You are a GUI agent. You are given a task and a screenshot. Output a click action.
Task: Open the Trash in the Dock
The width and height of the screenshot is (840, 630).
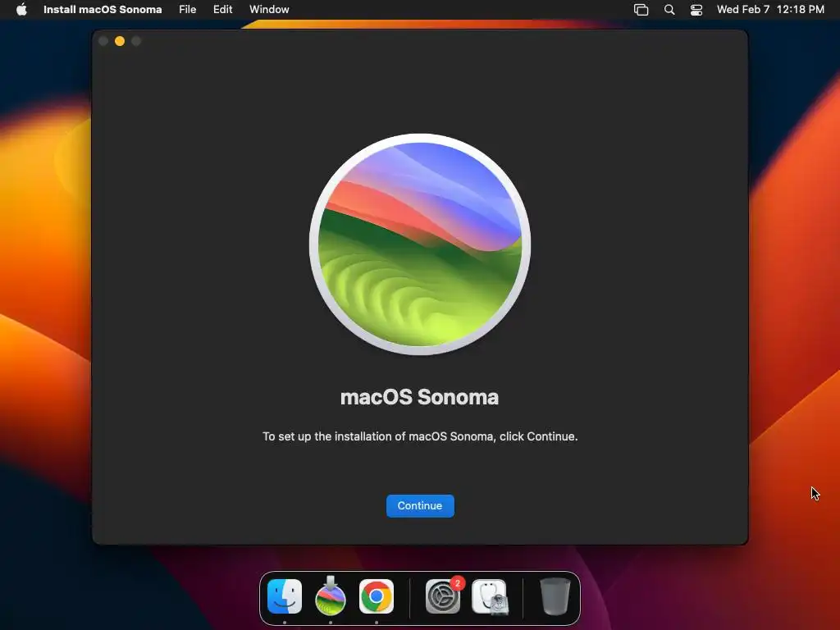tap(555, 596)
